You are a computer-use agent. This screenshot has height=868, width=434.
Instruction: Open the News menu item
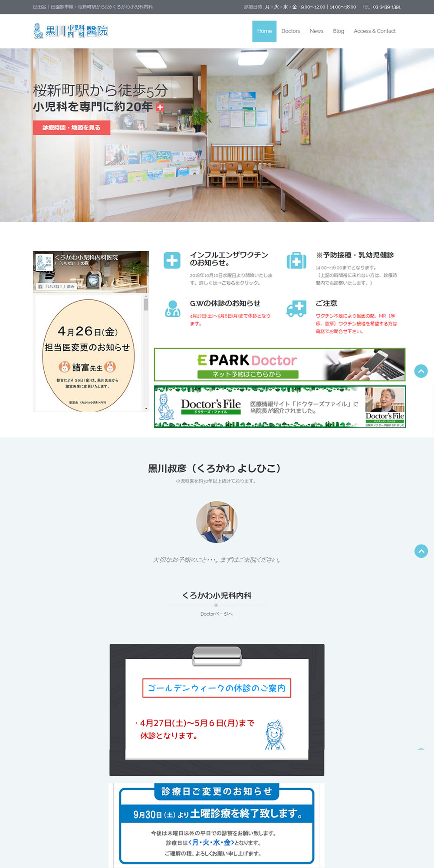point(316,31)
